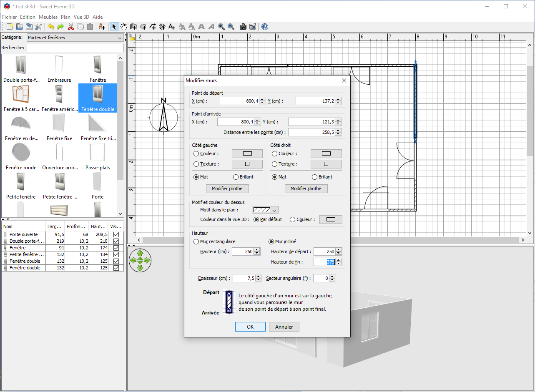Click the Côté gauche Couleur swatch button
Screen dimensions: 535x392
[x=247, y=153]
